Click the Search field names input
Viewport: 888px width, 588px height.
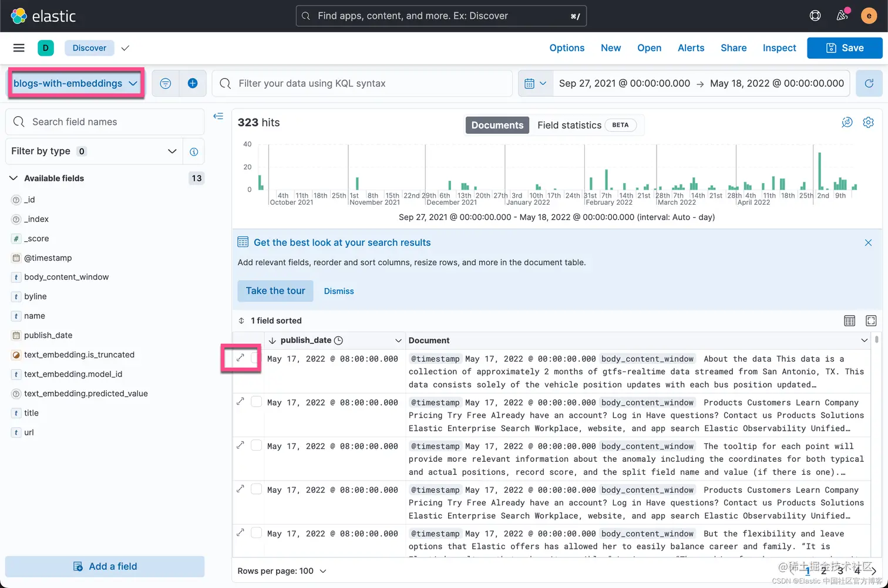(x=105, y=121)
